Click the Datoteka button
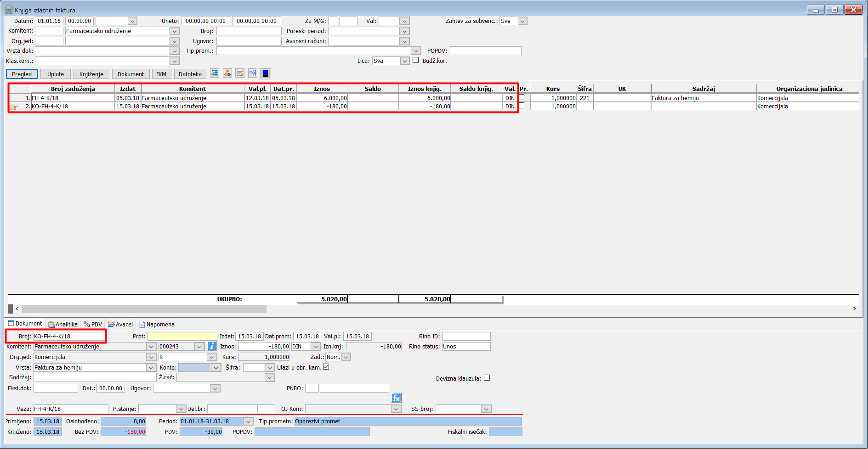 coord(190,74)
